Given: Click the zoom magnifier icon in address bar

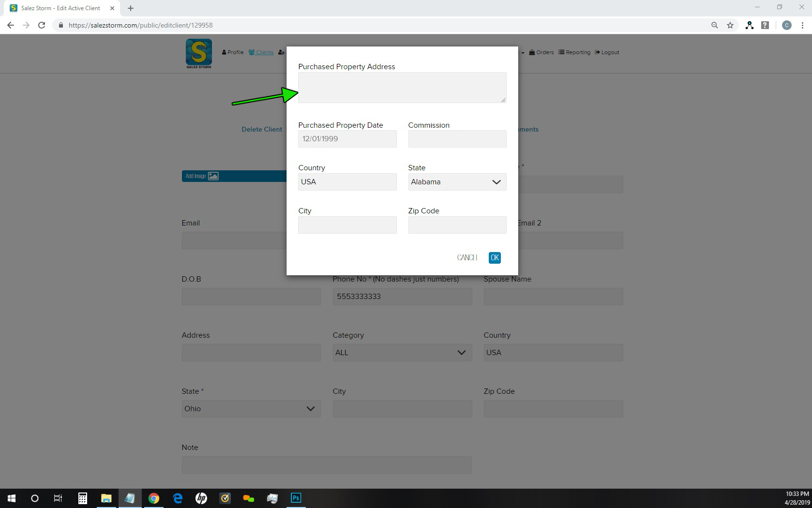Looking at the screenshot, I should pos(714,25).
